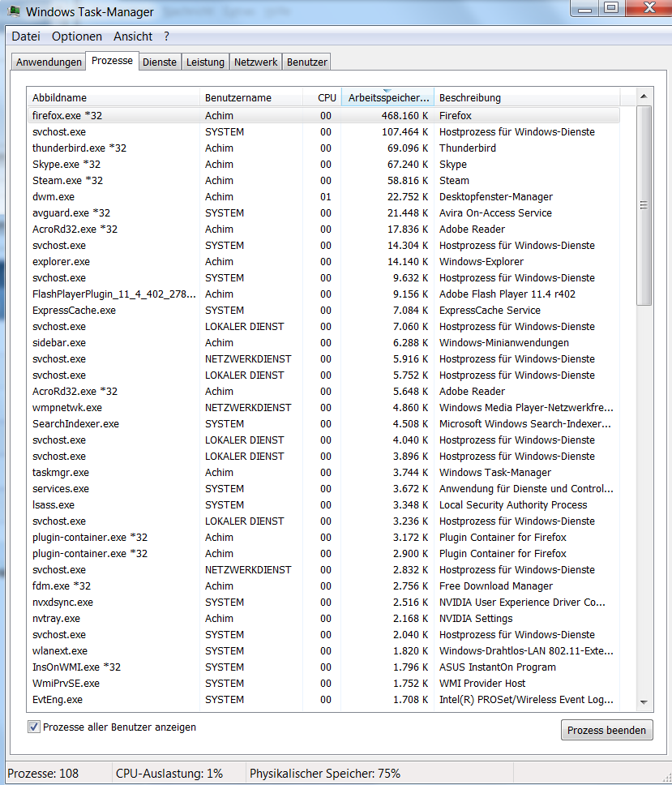Show the Benutzer tab
Viewport: 672px width, 785px height.
(306, 62)
